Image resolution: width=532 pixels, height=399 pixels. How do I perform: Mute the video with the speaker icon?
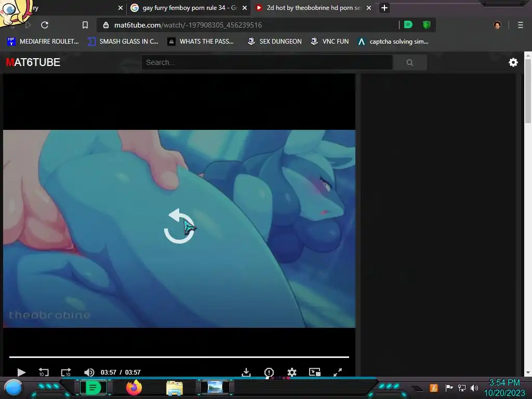point(89,372)
